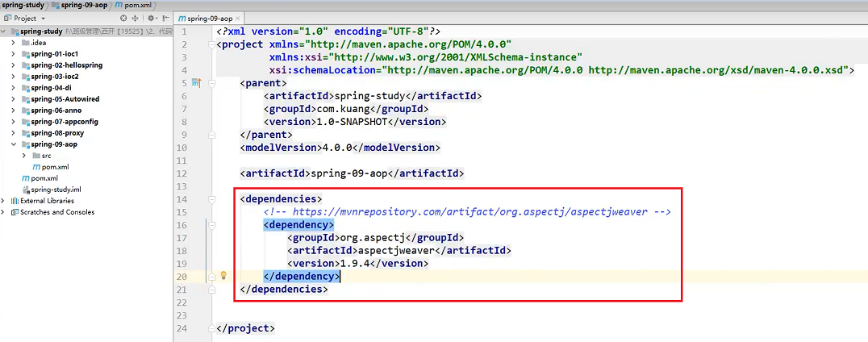Image resolution: width=868 pixels, height=342 pixels.
Task: Click the External Libraries icon
Action: pos(15,201)
